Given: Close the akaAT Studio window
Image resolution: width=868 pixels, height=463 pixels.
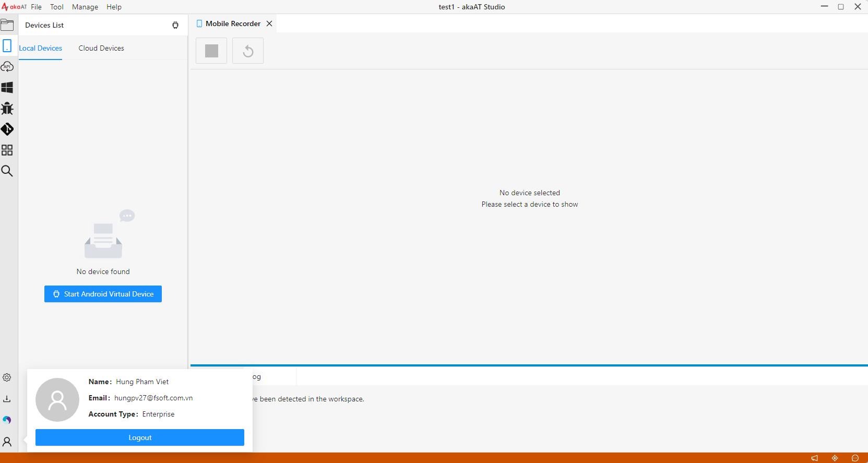Looking at the screenshot, I should [858, 7].
